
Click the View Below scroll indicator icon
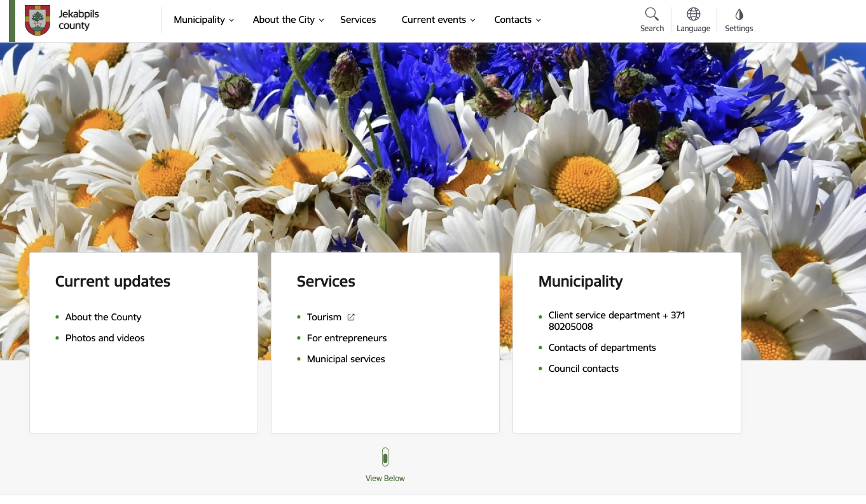click(385, 456)
